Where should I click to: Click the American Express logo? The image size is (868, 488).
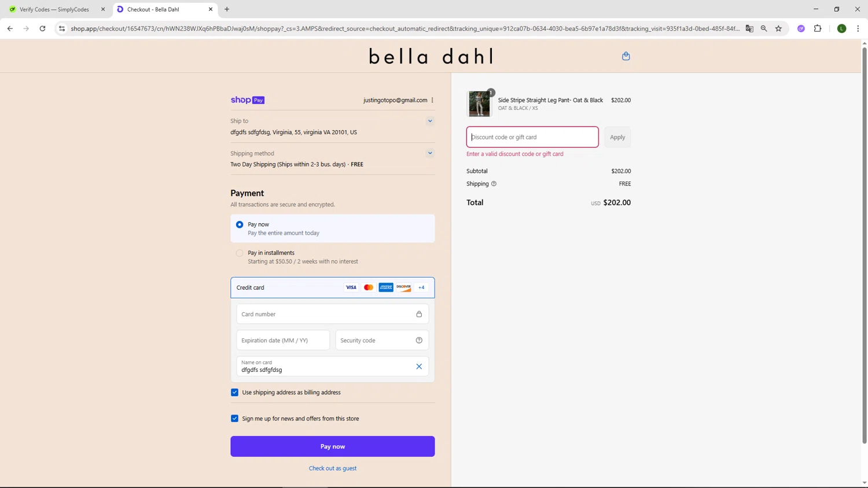tap(386, 287)
